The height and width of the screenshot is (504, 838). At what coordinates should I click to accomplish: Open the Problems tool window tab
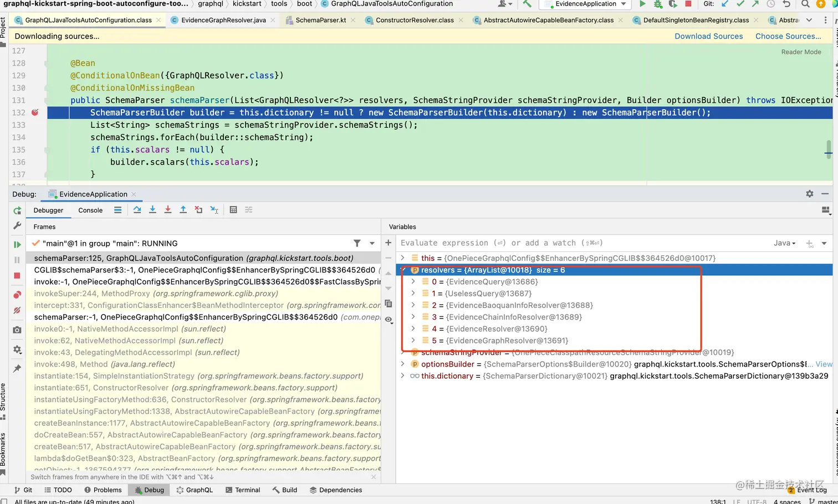pyautogui.click(x=103, y=490)
